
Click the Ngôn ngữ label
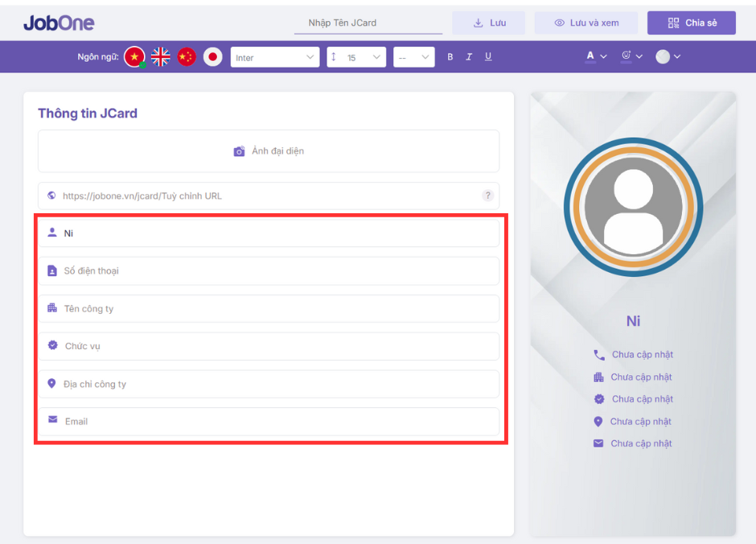point(98,57)
